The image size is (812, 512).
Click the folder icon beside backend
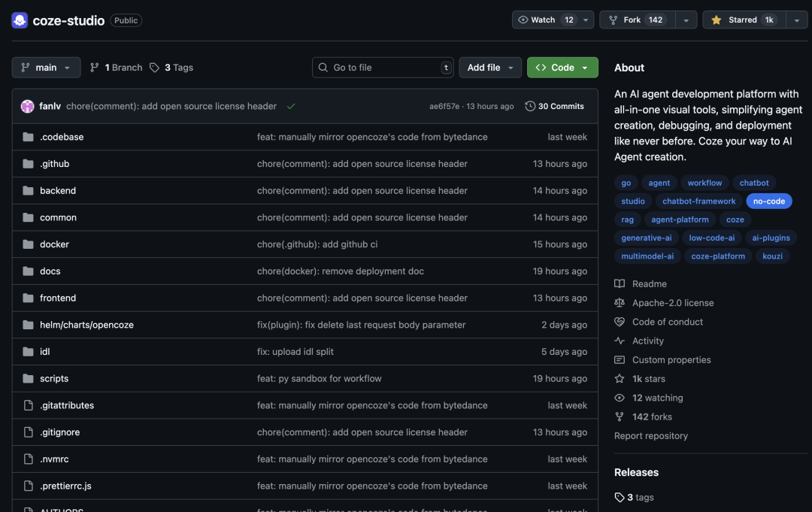tap(28, 190)
